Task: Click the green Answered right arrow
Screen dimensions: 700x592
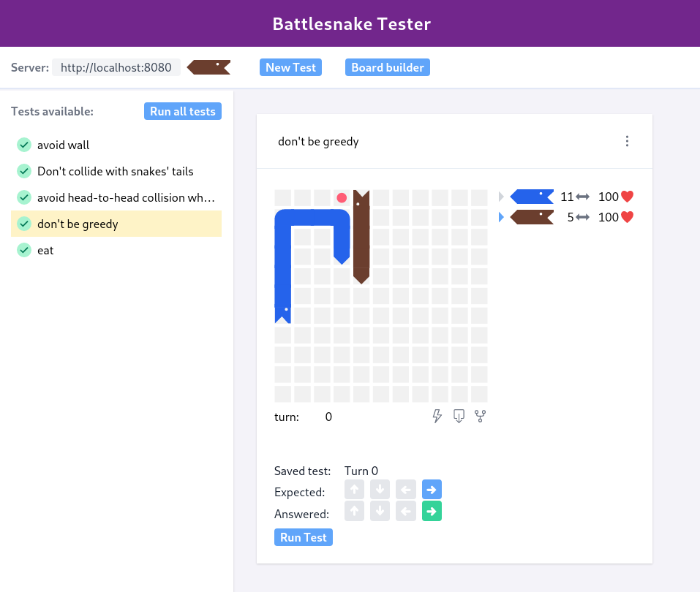Action: point(432,512)
